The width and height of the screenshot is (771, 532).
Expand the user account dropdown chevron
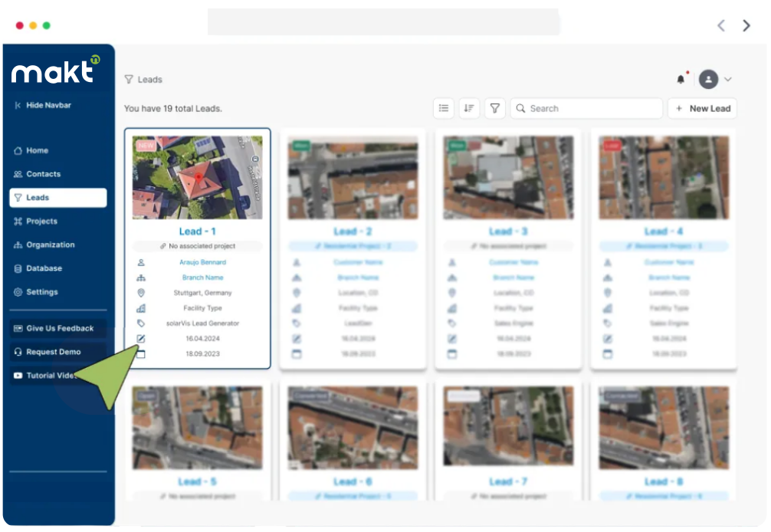click(728, 79)
